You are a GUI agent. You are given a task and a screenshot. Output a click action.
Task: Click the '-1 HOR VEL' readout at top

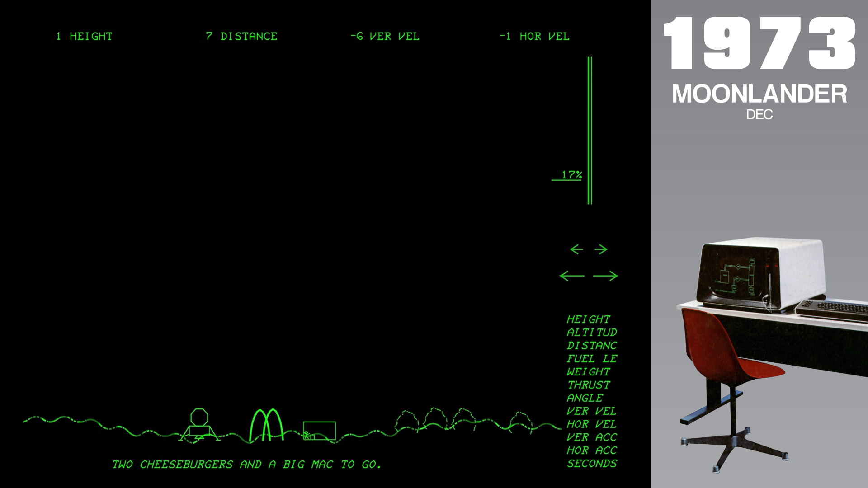point(534,36)
